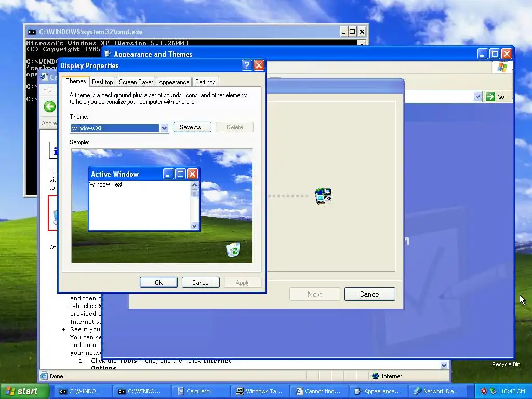Image resolution: width=532 pixels, height=399 pixels.
Task: Click the Internet Explorer title bar icon
Action: [x=45, y=77]
